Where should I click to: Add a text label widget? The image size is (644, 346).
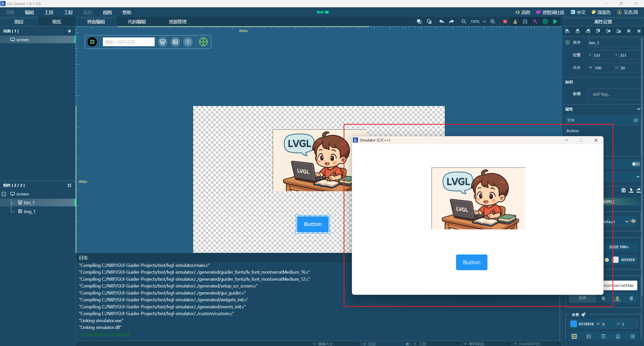188,42
